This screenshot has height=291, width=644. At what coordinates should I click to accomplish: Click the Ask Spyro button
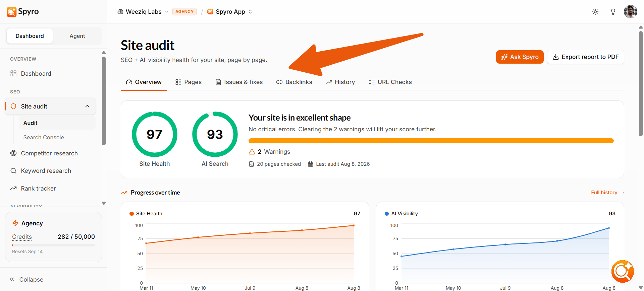(520, 57)
